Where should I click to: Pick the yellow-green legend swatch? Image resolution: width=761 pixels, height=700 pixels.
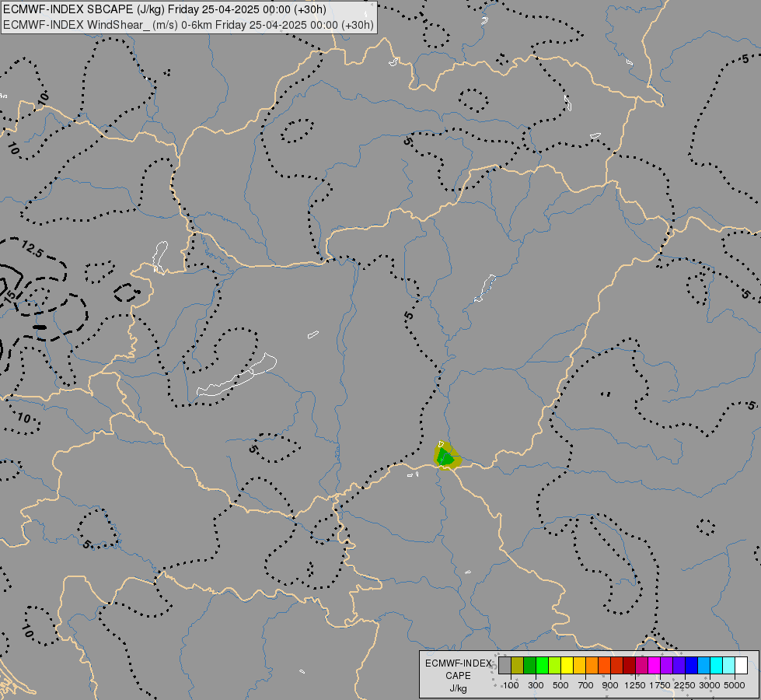tap(555, 666)
